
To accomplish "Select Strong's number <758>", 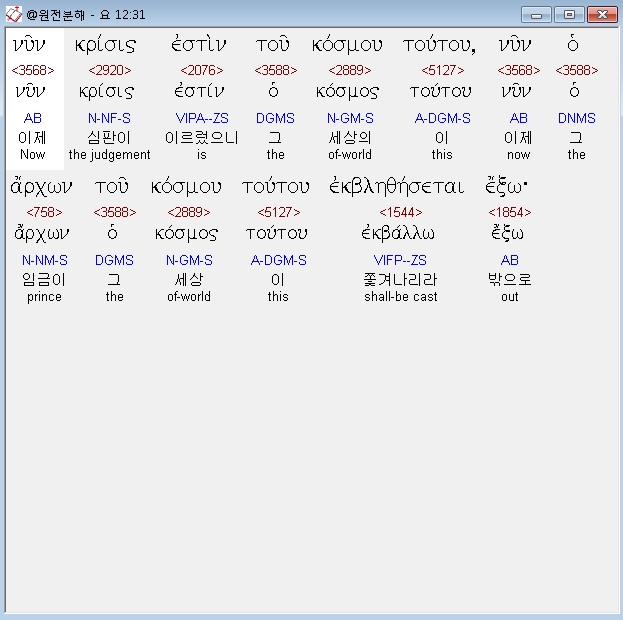I will [44, 212].
